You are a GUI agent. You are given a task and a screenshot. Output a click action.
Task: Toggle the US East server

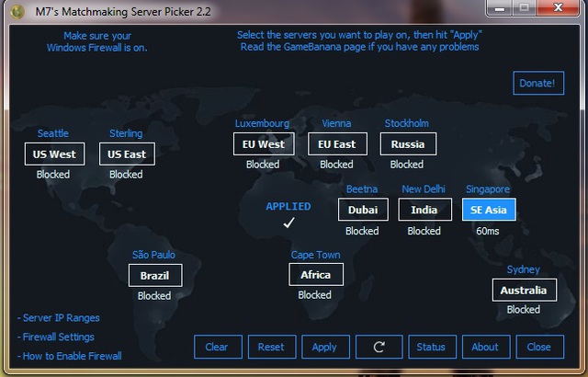(127, 154)
